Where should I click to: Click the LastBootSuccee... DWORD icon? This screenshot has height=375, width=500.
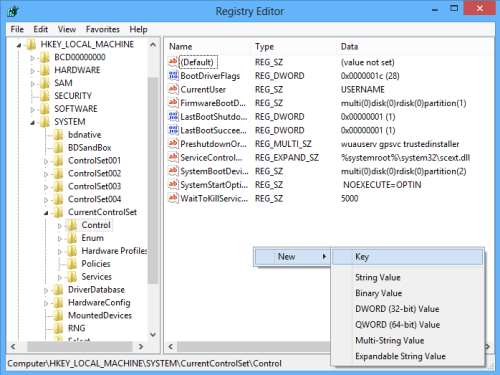point(173,130)
